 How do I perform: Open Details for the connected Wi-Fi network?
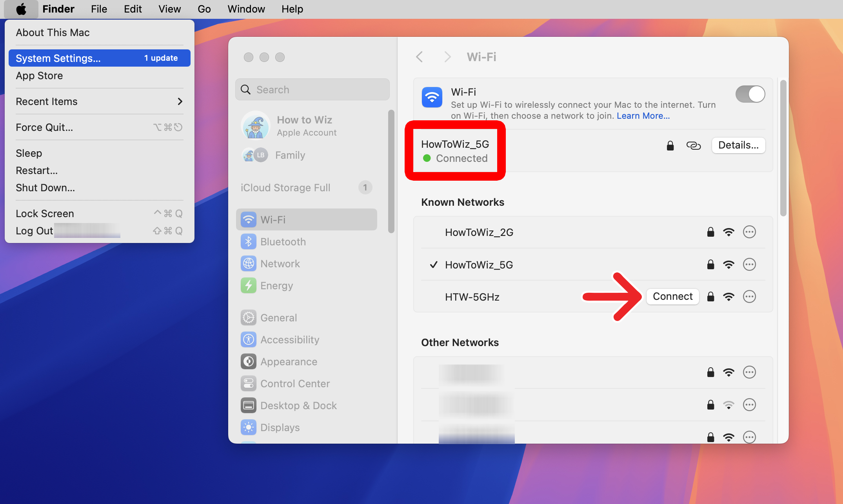click(738, 145)
